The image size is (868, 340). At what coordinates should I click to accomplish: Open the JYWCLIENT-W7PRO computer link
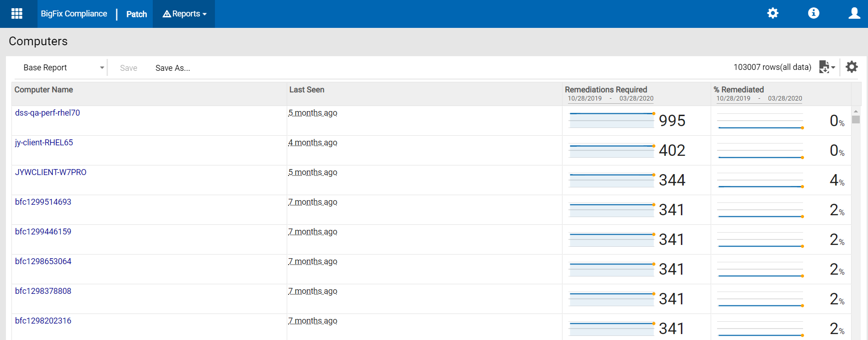click(x=51, y=172)
